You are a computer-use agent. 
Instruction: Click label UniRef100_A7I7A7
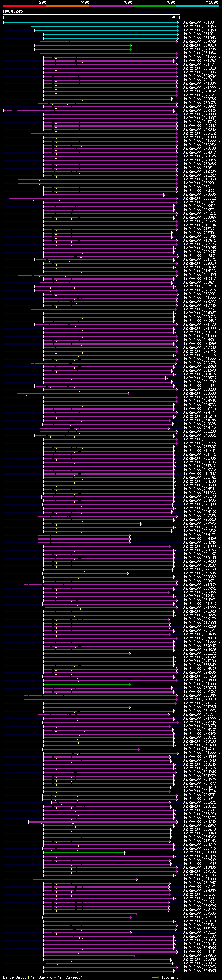199,60
